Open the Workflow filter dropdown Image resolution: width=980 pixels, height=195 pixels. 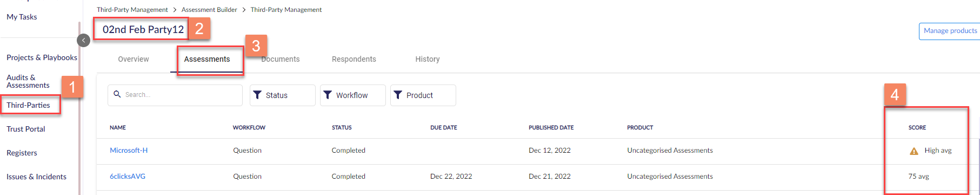point(353,95)
